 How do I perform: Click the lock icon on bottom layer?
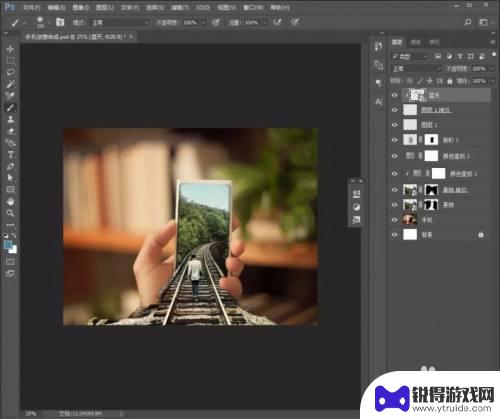point(481,235)
